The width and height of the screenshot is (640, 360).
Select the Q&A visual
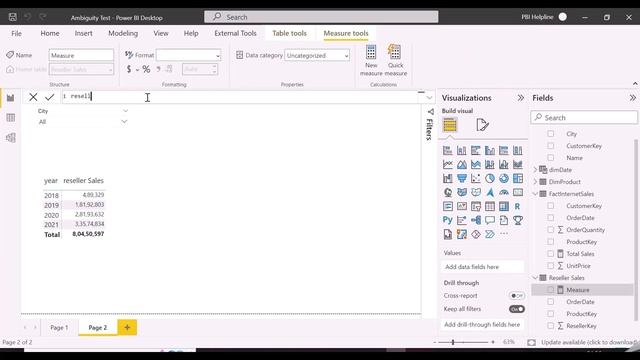click(490, 220)
